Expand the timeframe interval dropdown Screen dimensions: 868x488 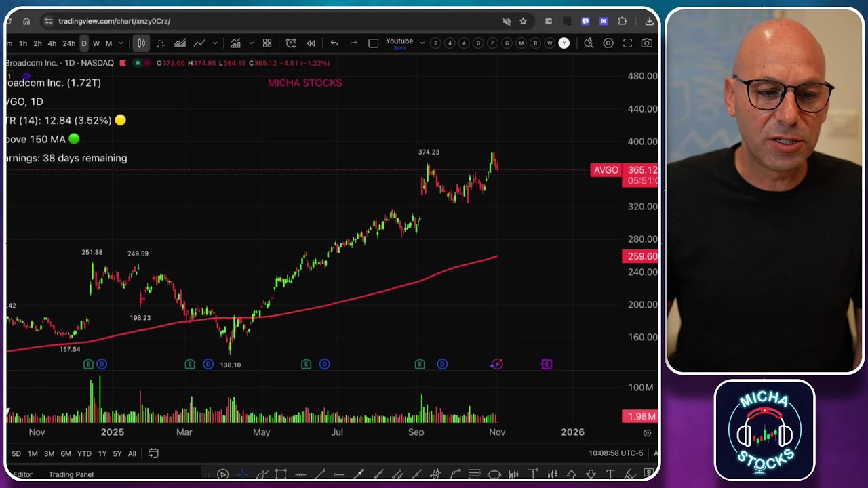(x=121, y=43)
